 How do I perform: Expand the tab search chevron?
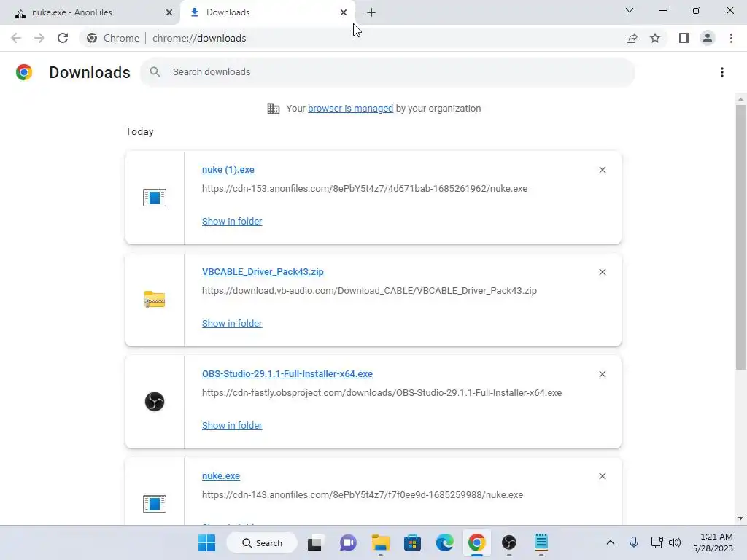pos(630,10)
